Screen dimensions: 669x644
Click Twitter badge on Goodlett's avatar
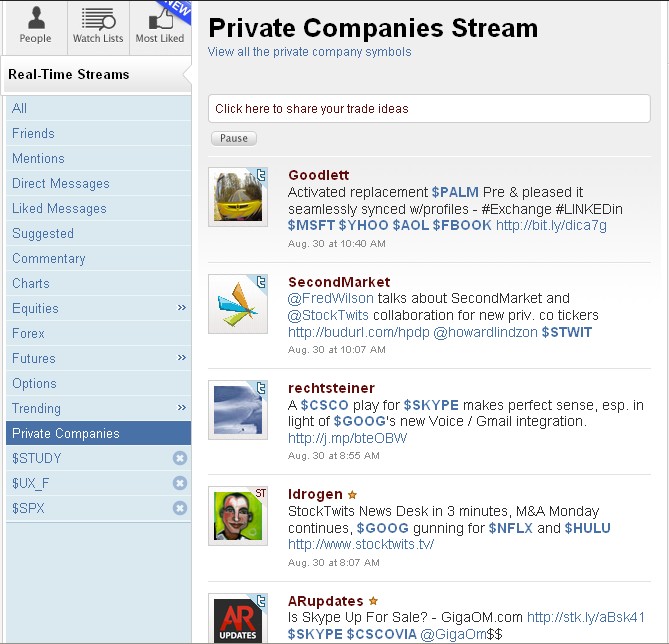click(x=261, y=175)
